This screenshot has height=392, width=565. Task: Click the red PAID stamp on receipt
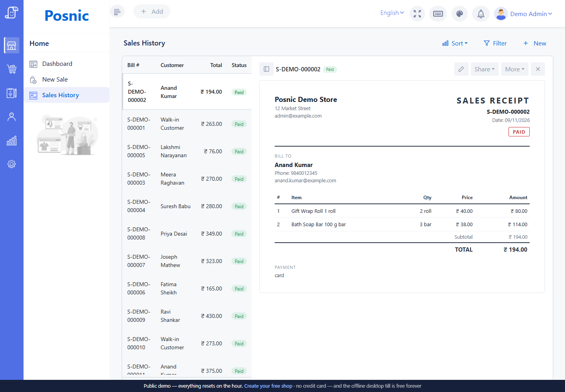click(519, 132)
